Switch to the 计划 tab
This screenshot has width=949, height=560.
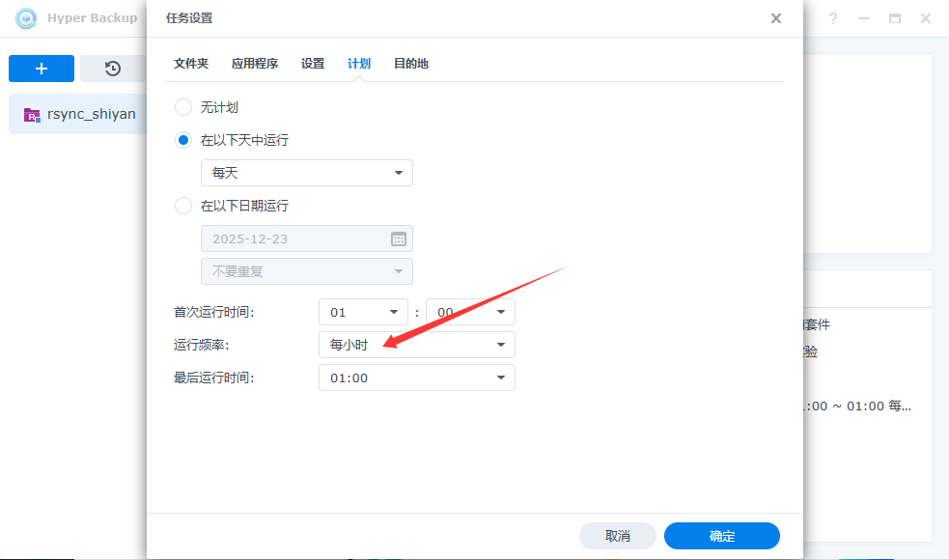pos(359,64)
